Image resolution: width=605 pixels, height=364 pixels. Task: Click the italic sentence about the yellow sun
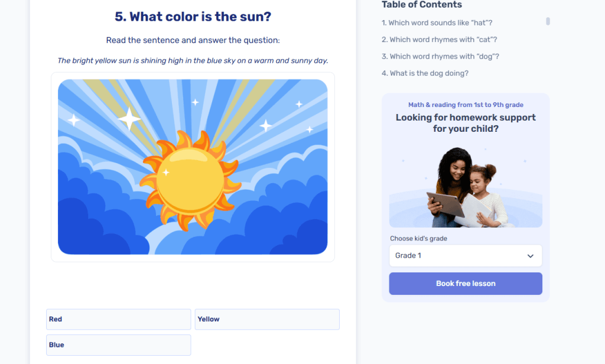[x=193, y=60]
